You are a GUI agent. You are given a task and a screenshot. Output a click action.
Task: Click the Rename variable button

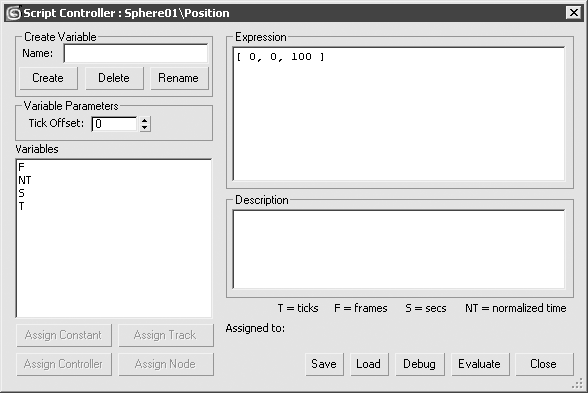tap(179, 78)
